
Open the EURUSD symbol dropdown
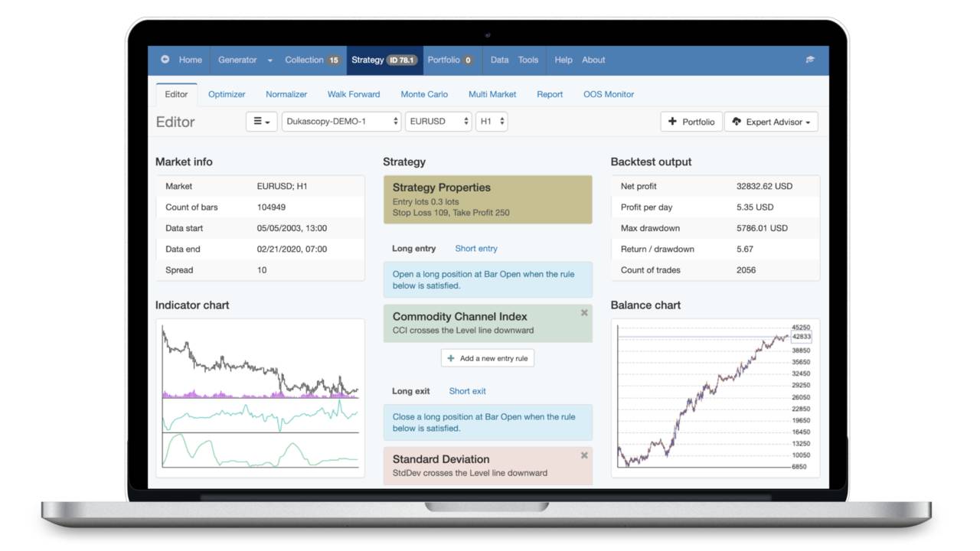438,122
